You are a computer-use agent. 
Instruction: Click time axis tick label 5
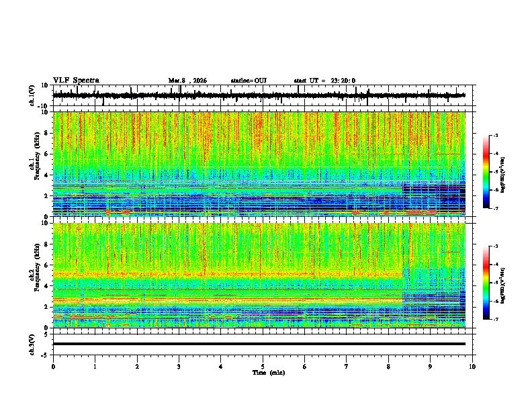263,367
